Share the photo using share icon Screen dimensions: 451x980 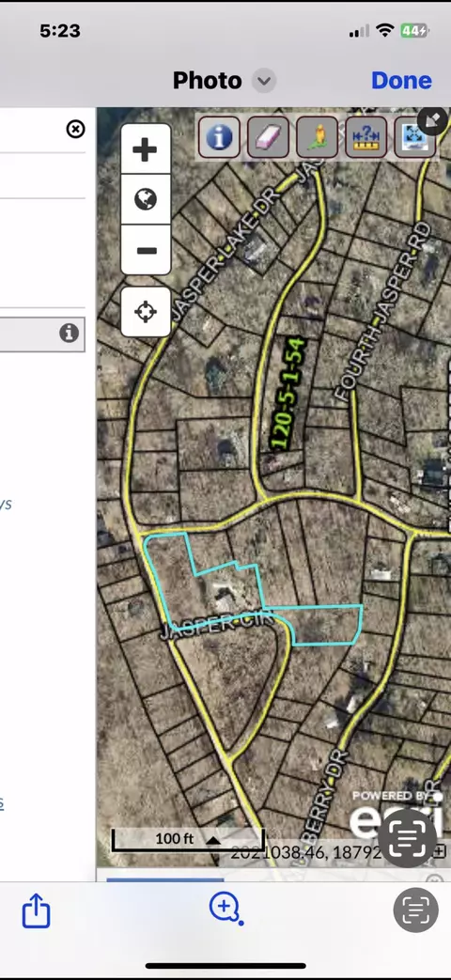pos(36,910)
